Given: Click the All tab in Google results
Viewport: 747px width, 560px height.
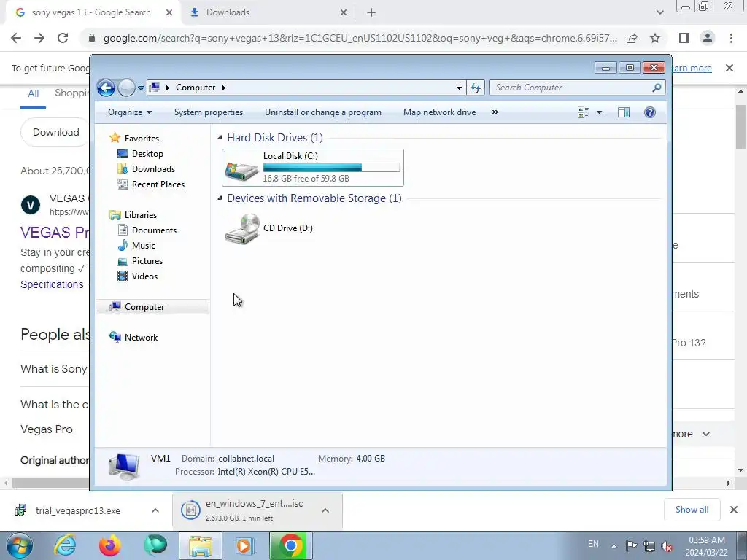Looking at the screenshot, I should click(33, 94).
